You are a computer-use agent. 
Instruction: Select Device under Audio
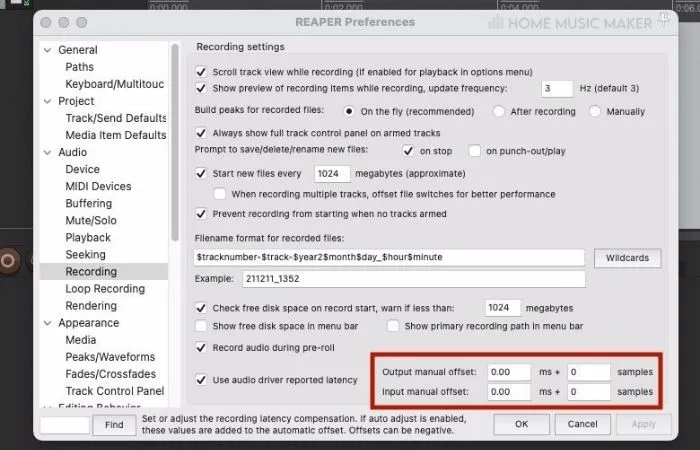(x=83, y=169)
